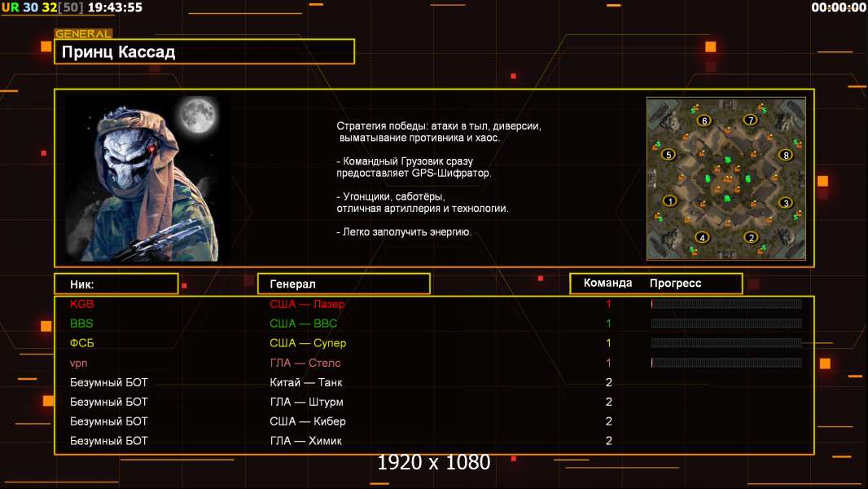Click the ФСБ loading progress bar

[x=726, y=343]
